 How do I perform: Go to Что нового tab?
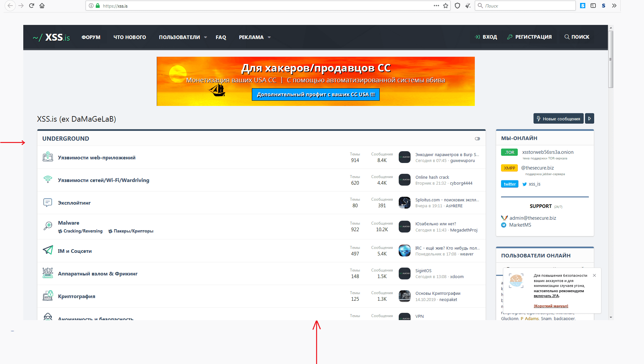[130, 37]
